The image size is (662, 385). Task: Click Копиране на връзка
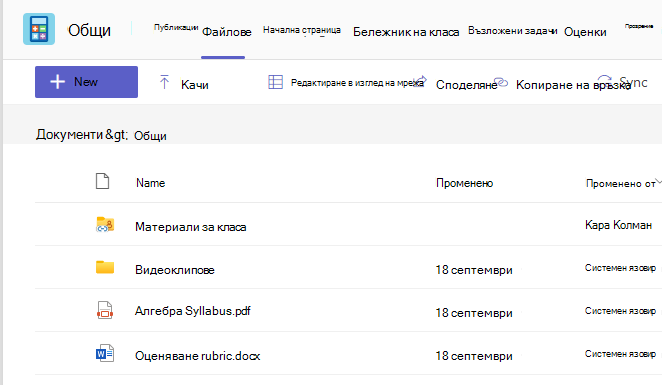pyautogui.click(x=573, y=85)
